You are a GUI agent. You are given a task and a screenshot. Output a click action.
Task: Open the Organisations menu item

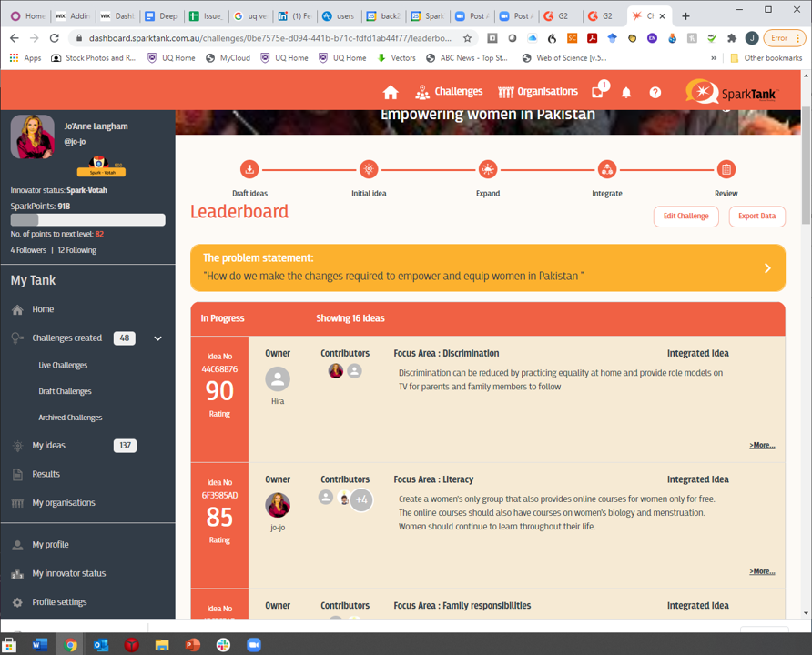(x=537, y=91)
